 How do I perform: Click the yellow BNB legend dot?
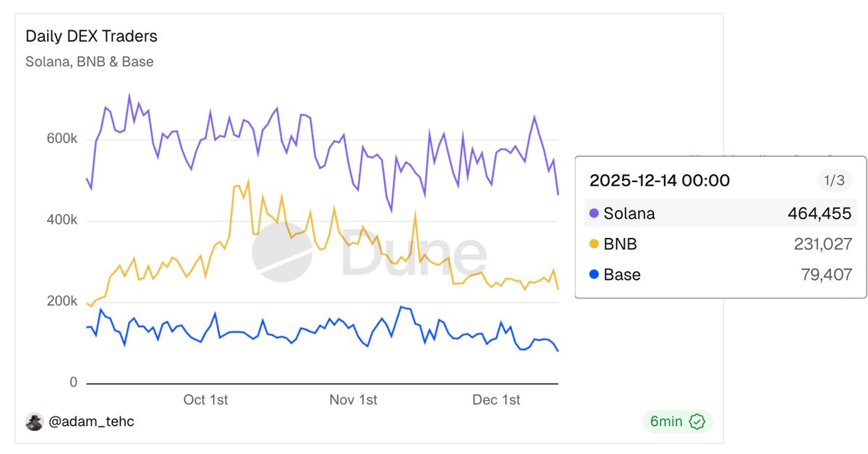[595, 244]
